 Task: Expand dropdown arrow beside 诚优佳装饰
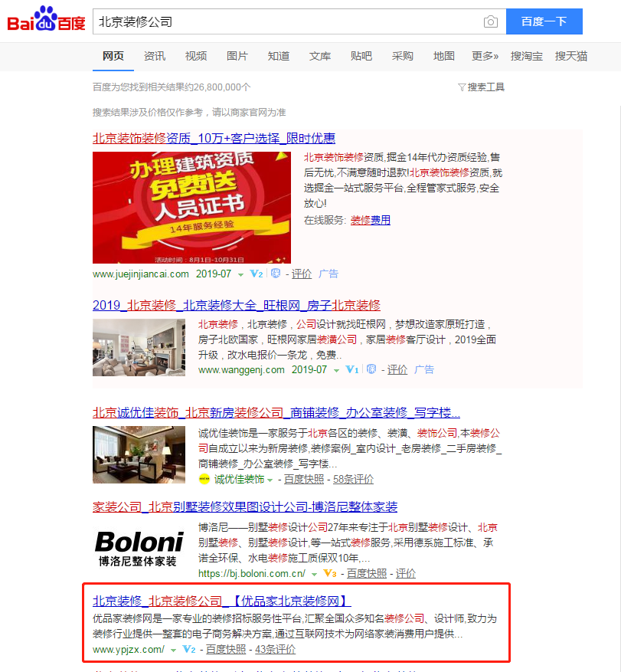(x=270, y=480)
